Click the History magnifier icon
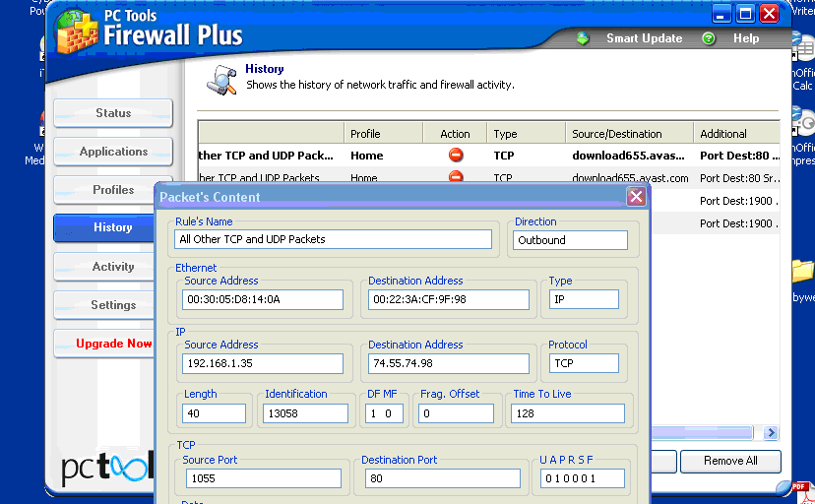Viewport: 815px width, 504px height. tap(222, 79)
